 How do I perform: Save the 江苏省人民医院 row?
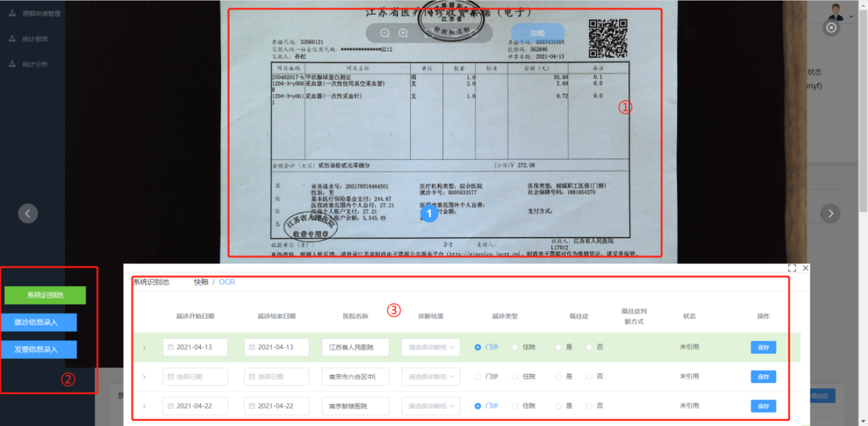tap(763, 347)
